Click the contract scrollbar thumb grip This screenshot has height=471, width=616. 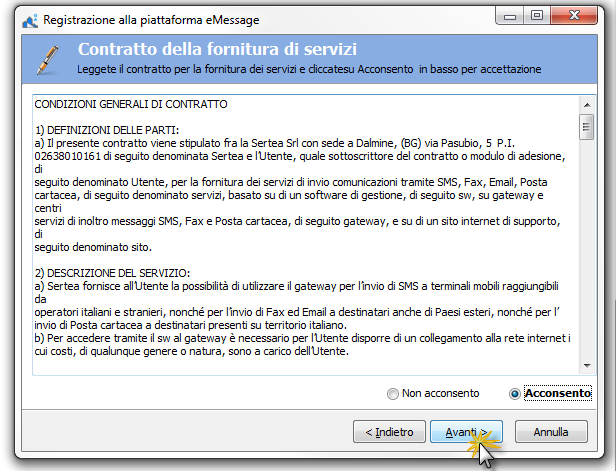click(587, 127)
